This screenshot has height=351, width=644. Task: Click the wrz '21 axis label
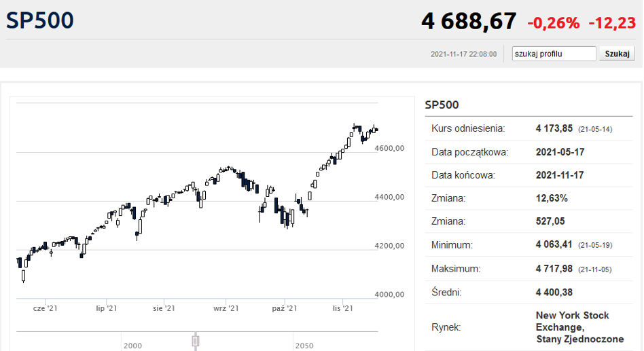coord(224,308)
